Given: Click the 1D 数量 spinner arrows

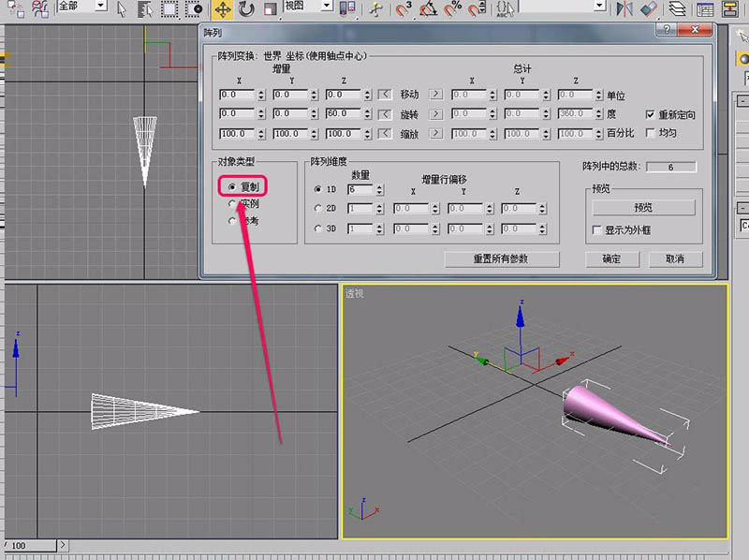Looking at the screenshot, I should [379, 189].
